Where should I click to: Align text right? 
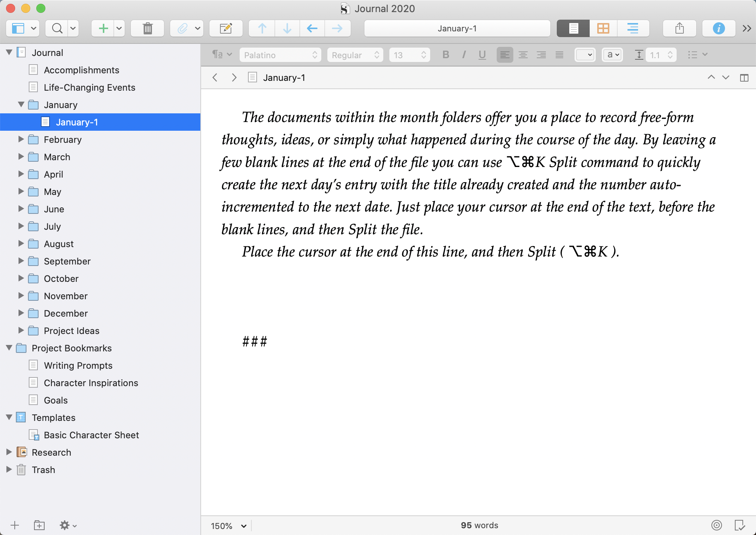(x=541, y=55)
